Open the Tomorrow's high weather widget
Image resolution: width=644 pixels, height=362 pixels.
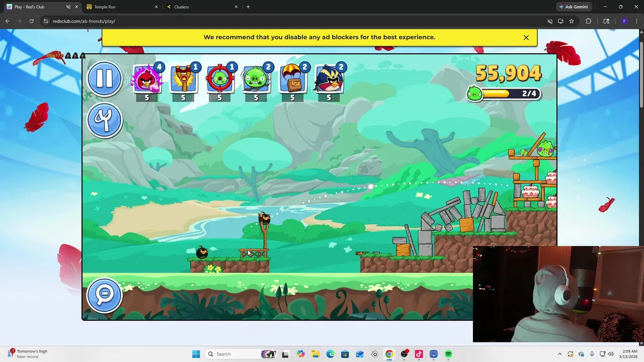click(x=28, y=354)
